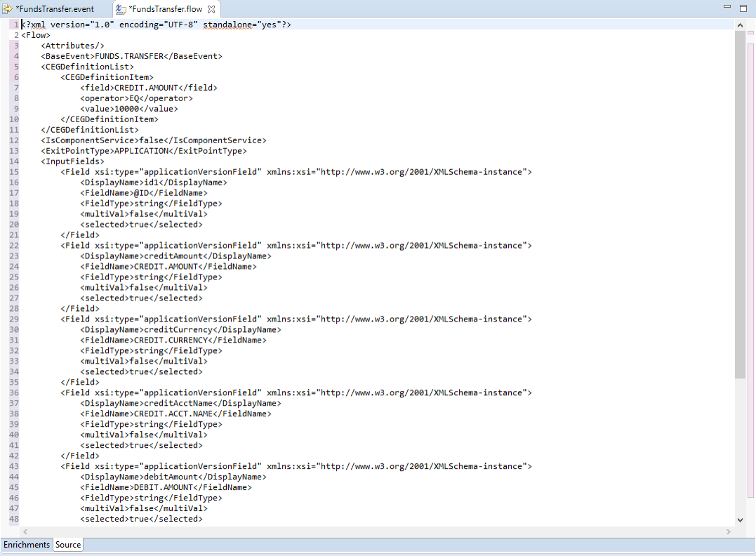Click the vertical scrollbar thumb

[740, 204]
